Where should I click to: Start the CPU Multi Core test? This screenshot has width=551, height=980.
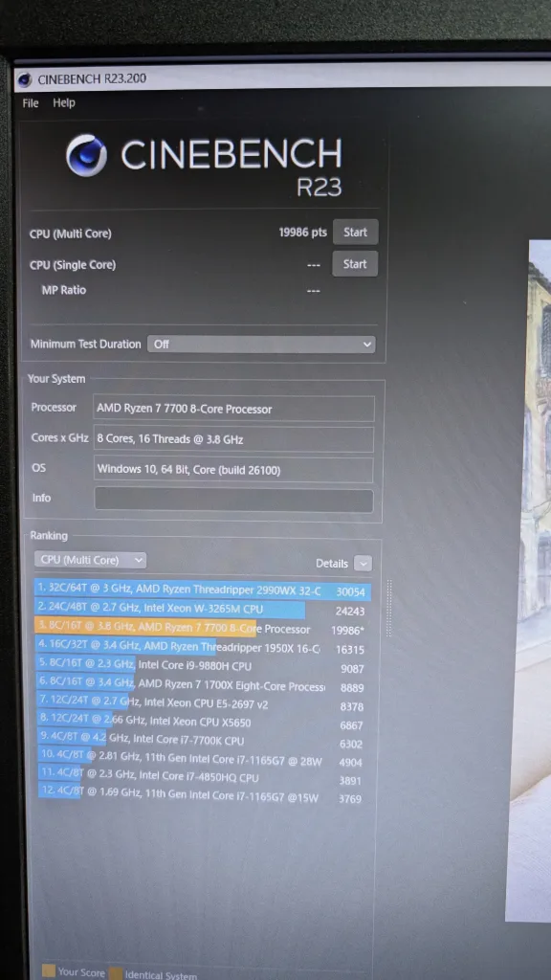[x=355, y=232]
